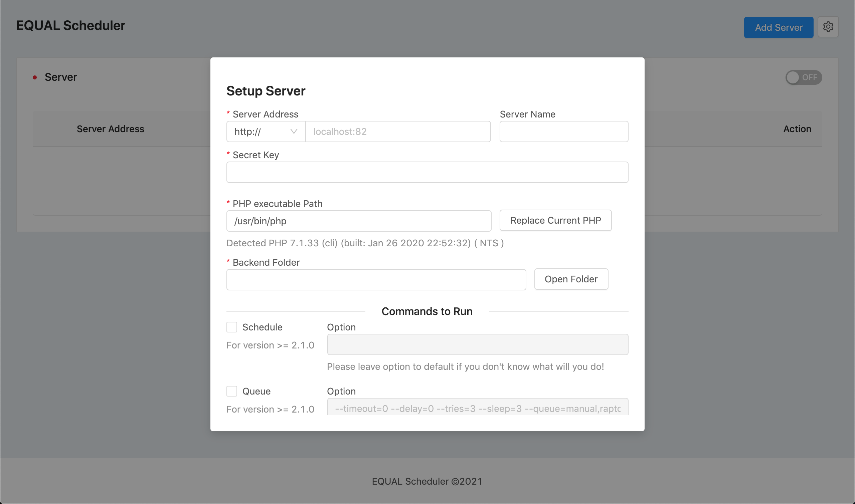Click the Replace Current PHP button
855x504 pixels.
pyautogui.click(x=555, y=220)
